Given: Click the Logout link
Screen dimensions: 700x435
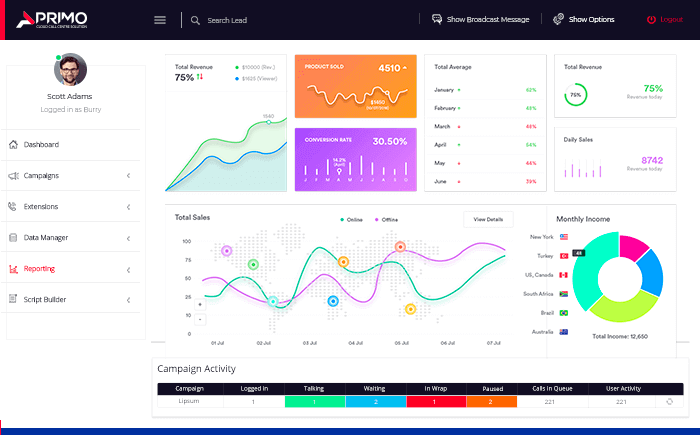Looking at the screenshot, I should [671, 19].
